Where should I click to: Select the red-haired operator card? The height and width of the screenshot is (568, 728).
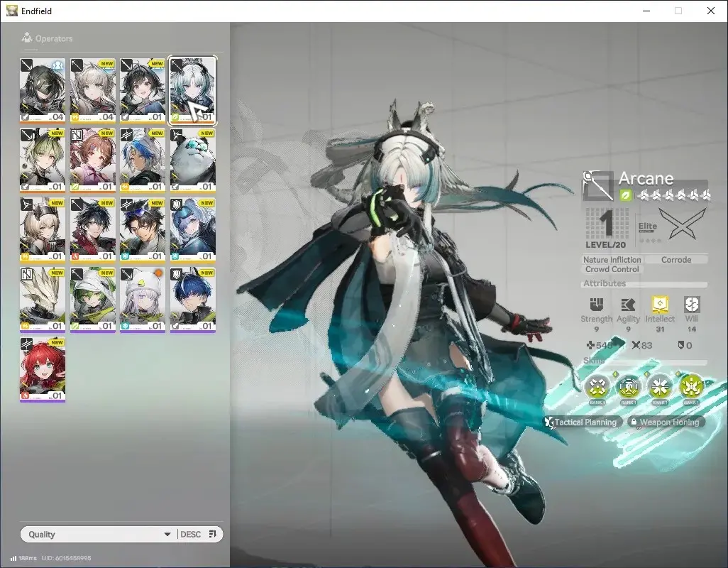pyautogui.click(x=43, y=369)
